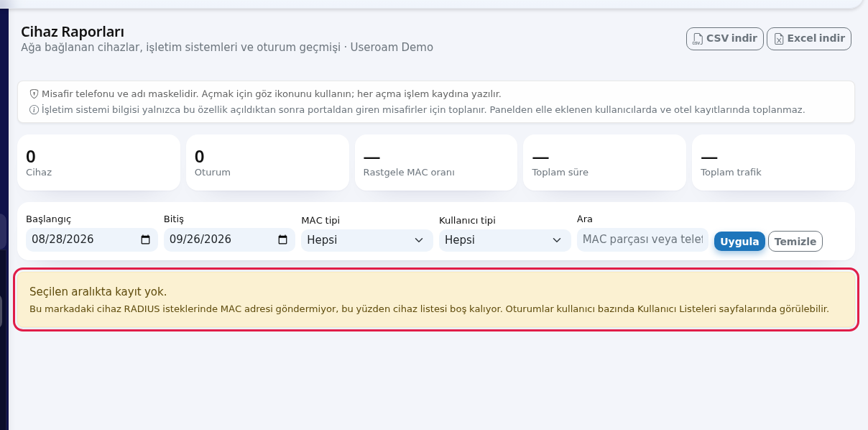
Task: Click the Rastgele MAC oranı stat card
Action: [x=436, y=163]
